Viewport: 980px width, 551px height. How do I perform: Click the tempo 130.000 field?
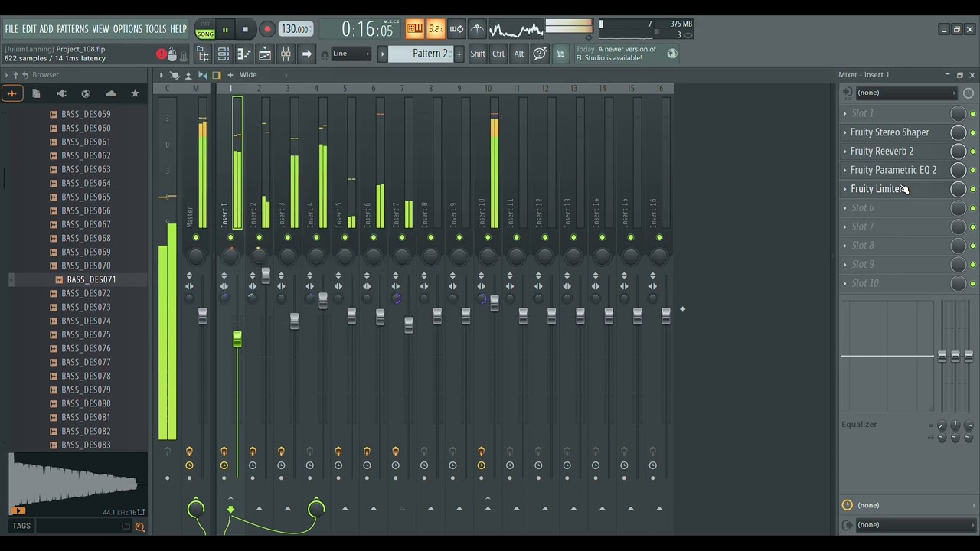pos(295,30)
